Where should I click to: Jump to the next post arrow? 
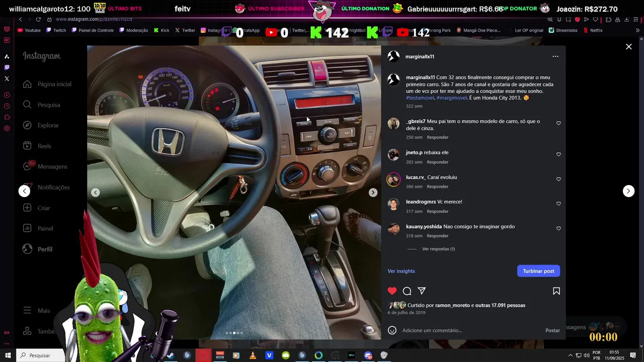[628, 191]
